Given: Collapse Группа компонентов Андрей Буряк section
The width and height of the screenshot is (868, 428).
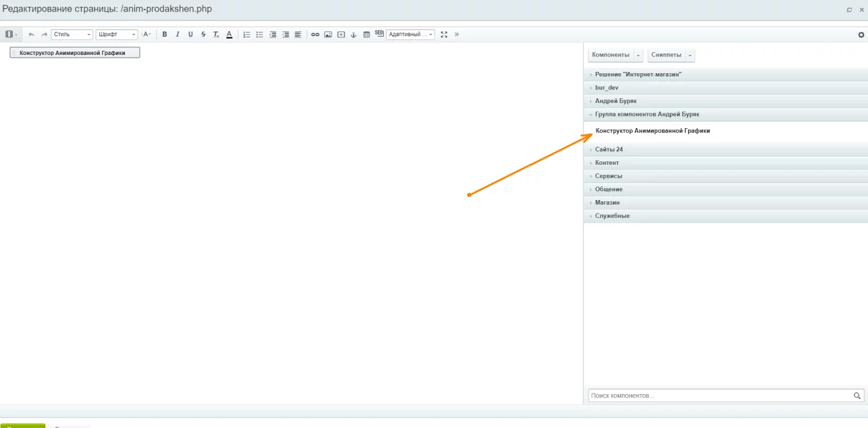Looking at the screenshot, I should [647, 115].
